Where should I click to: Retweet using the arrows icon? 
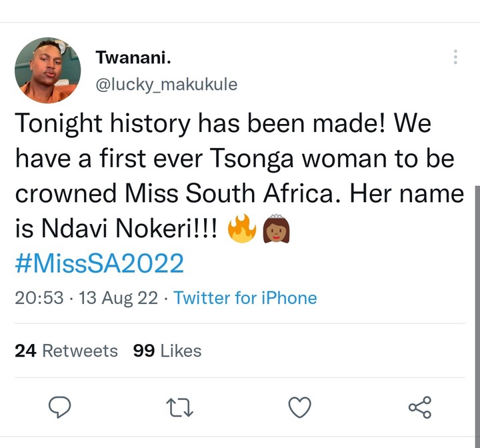[x=180, y=407]
